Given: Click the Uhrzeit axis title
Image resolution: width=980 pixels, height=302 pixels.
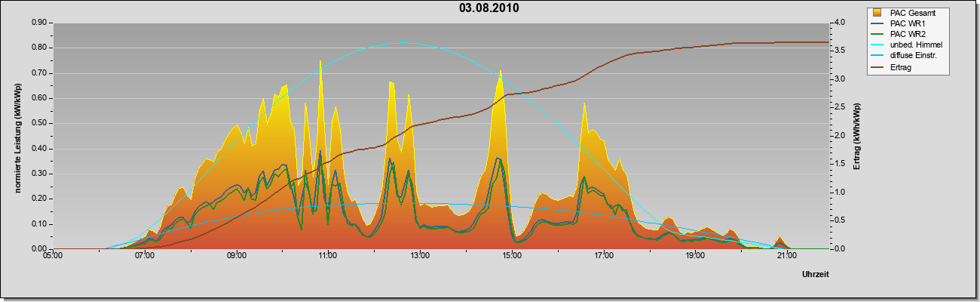Looking at the screenshot, I should (815, 276).
